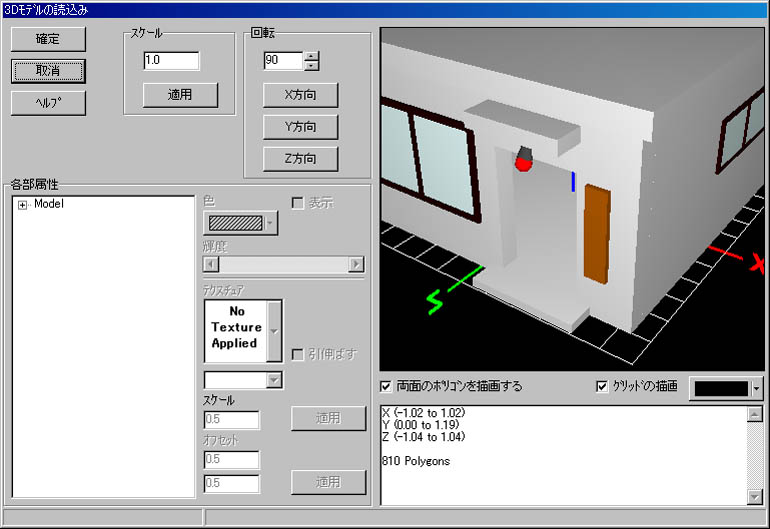Viewport: 770px width, 529px height.
Task: Click the brightness slider right arrow
Action: pyautogui.click(x=356, y=264)
